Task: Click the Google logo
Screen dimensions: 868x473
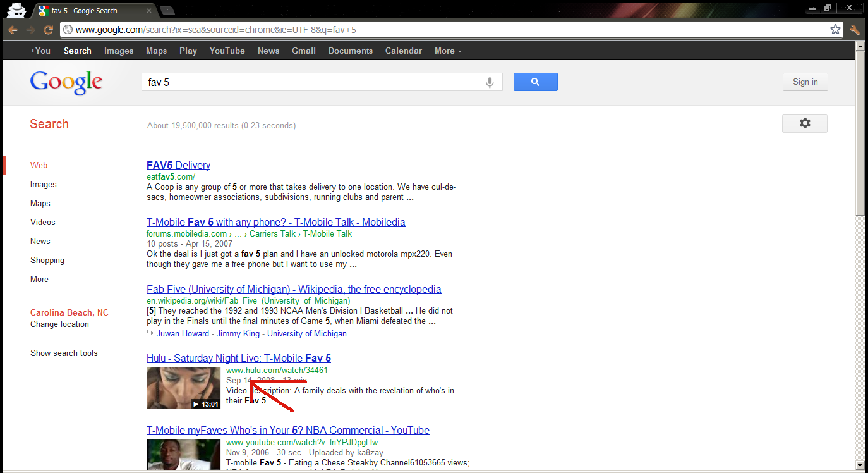Action: 66,82
